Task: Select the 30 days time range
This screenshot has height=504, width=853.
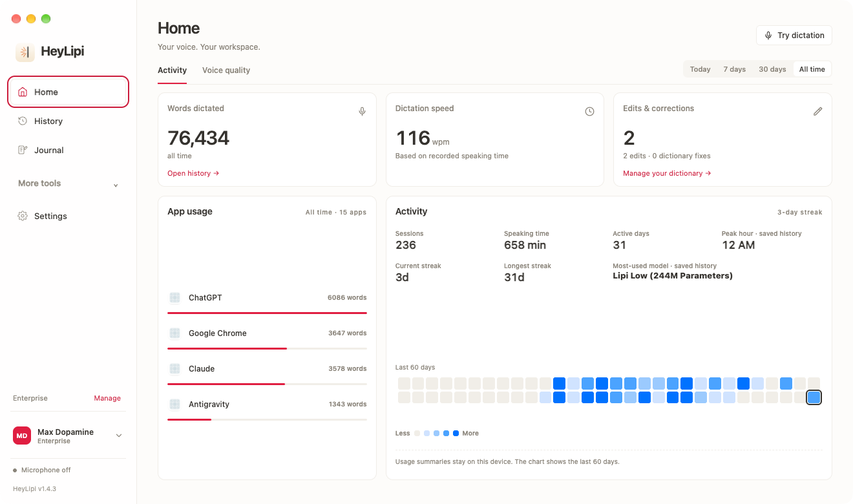Action: tap(772, 69)
